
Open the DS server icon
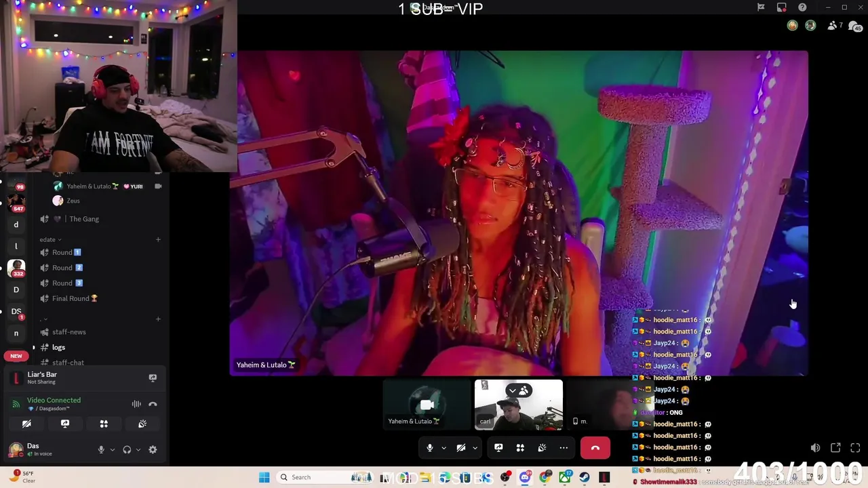(16, 312)
